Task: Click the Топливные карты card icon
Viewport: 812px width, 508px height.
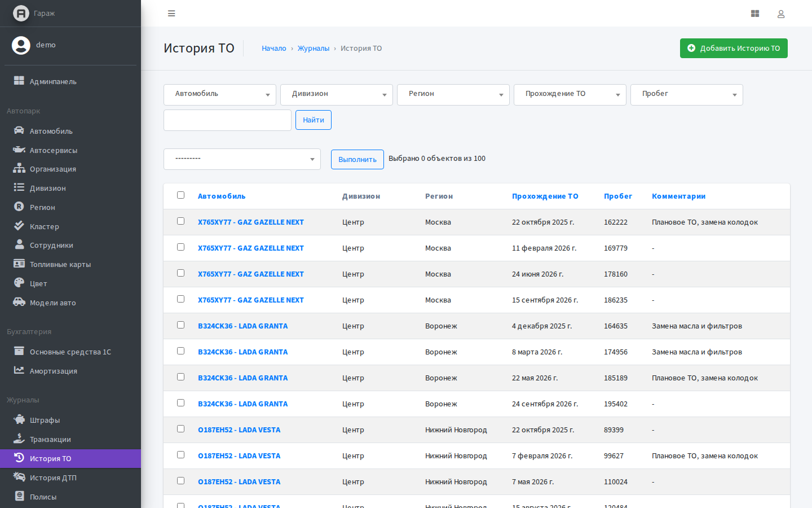Action: tap(19, 264)
